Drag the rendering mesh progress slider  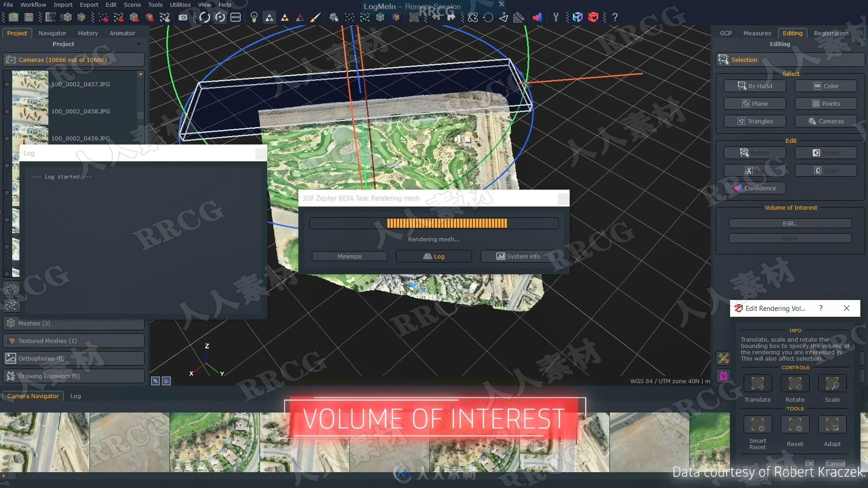[434, 223]
